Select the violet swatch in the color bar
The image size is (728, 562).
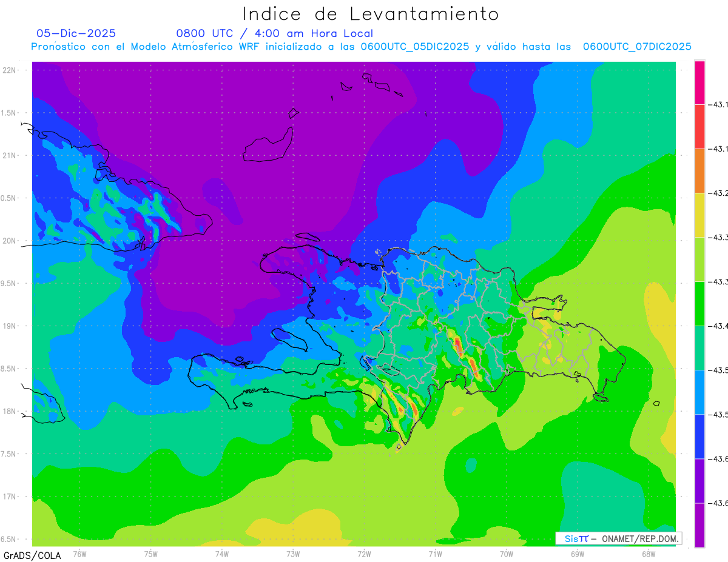coord(699,481)
